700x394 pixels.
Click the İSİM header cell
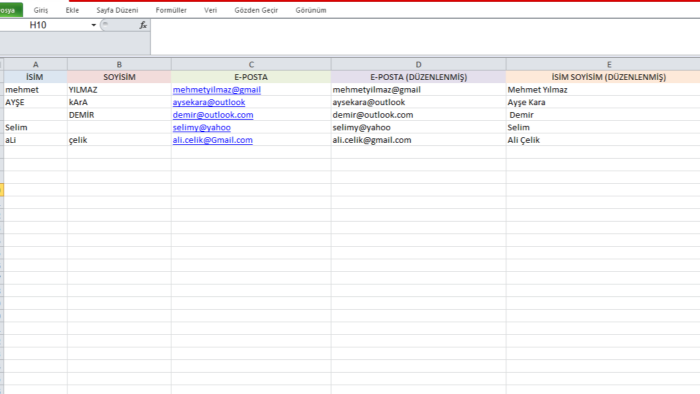pyautogui.click(x=36, y=77)
